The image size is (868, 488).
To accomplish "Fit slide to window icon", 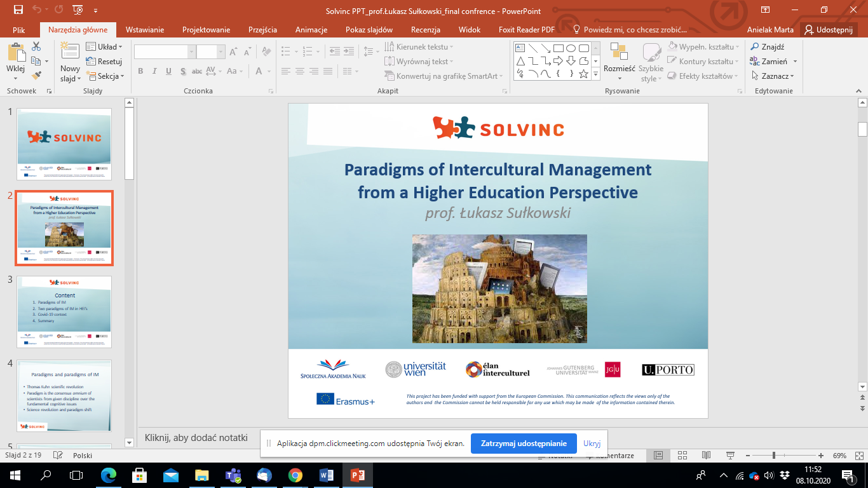I will (858, 456).
